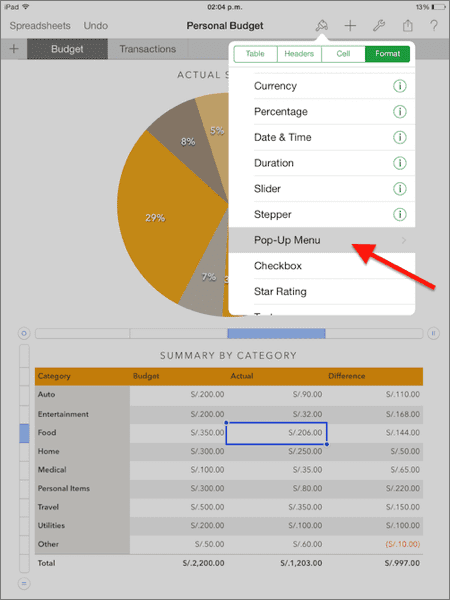
Task: Select the Travel category cell
Action: (x=82, y=507)
